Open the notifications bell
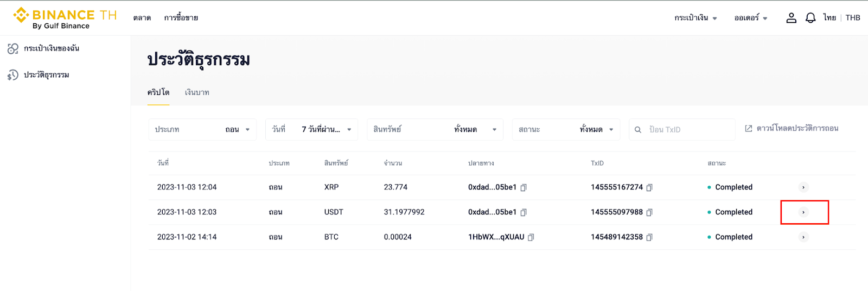The image size is (868, 291). click(810, 18)
